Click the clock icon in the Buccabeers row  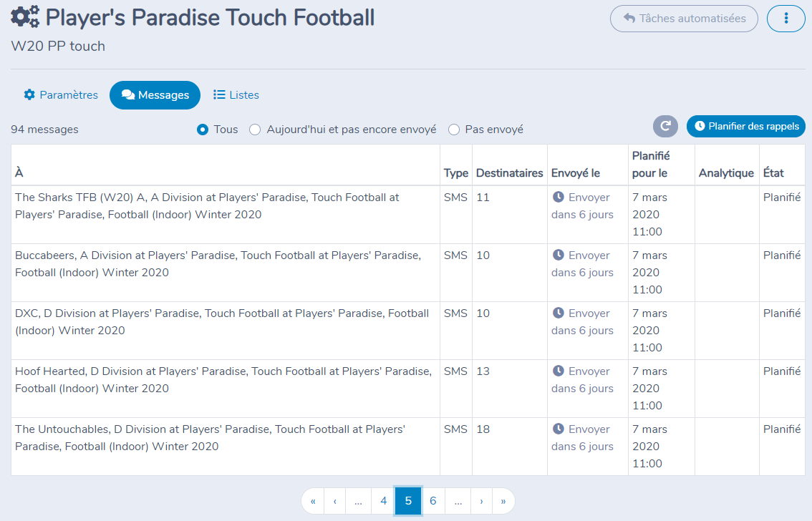tap(559, 255)
